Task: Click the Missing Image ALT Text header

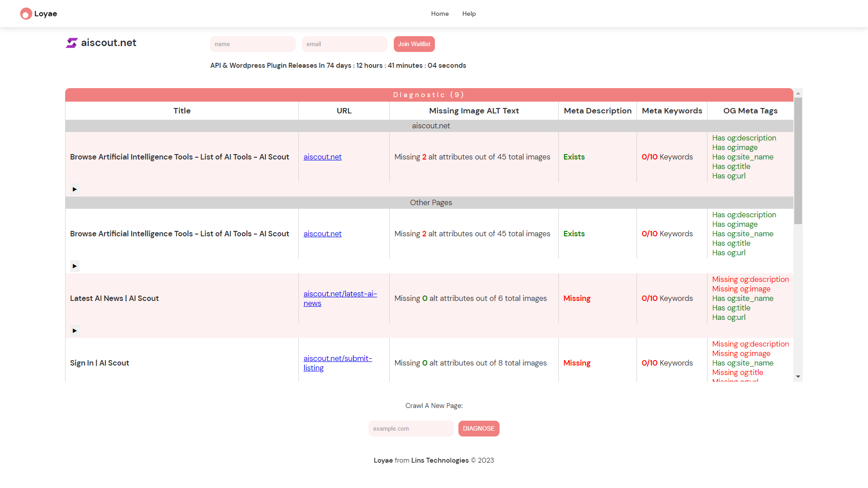Action: 474,111
